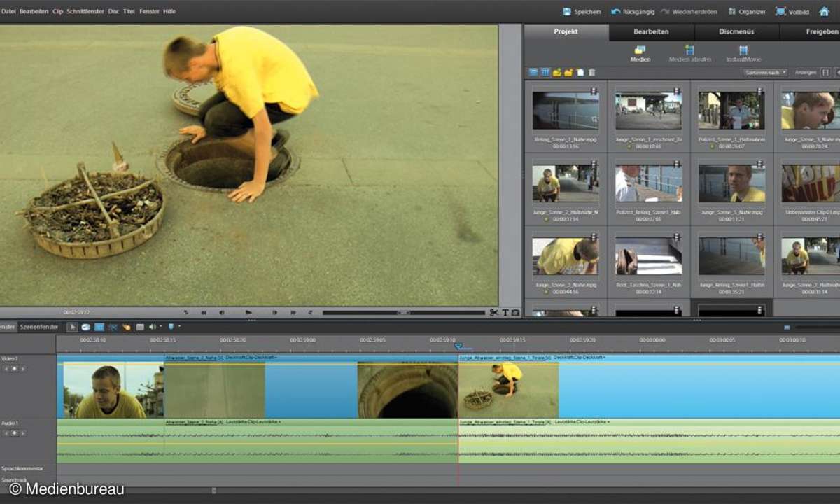Click the rewind button in the monitor
The width and height of the screenshot is (840, 504).
point(204,312)
